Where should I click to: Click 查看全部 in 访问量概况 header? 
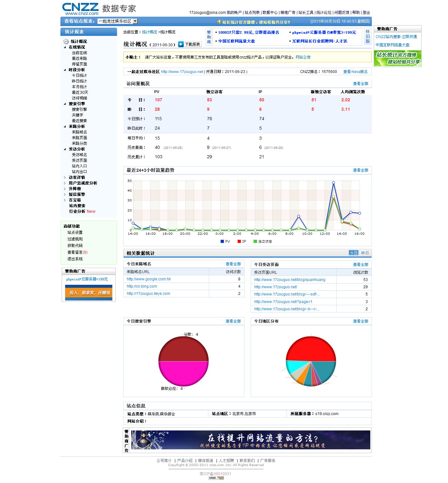coord(361,84)
